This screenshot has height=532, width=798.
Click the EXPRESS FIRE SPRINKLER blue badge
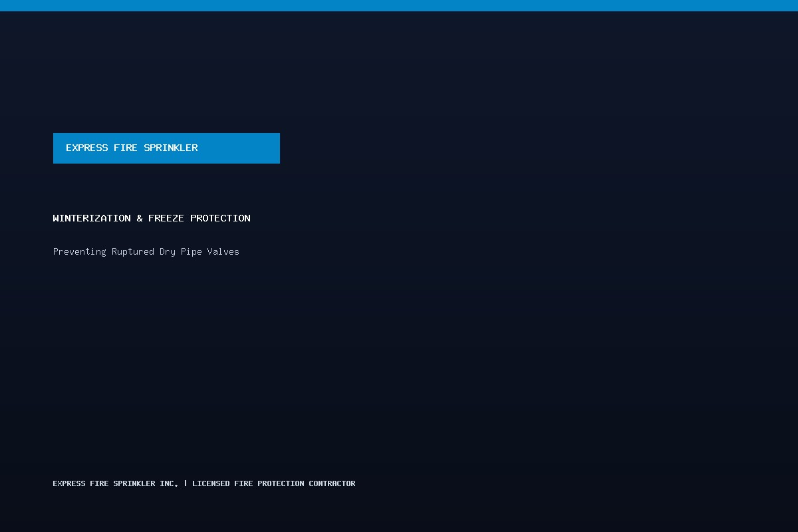166,148
